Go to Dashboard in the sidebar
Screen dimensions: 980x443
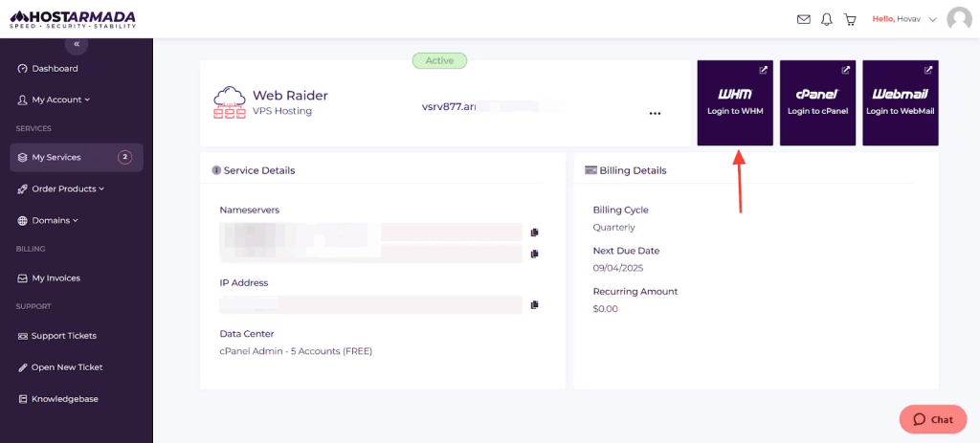(55, 68)
